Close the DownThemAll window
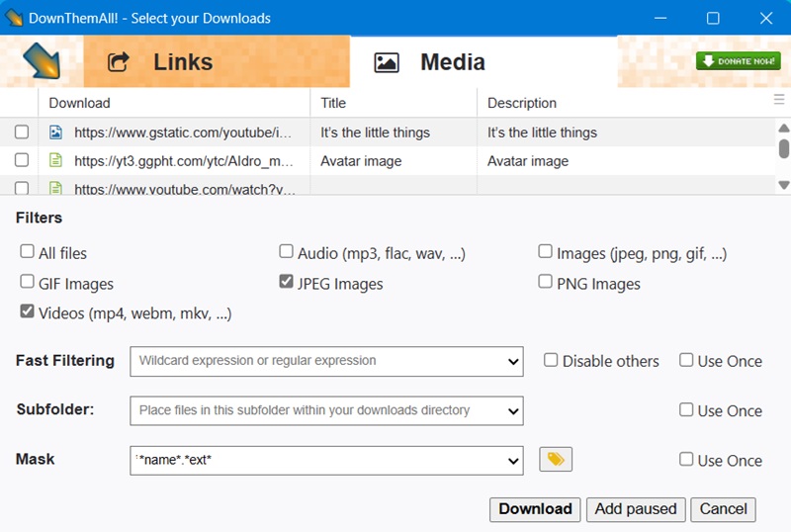Image resolution: width=791 pixels, height=532 pixels. (x=765, y=18)
